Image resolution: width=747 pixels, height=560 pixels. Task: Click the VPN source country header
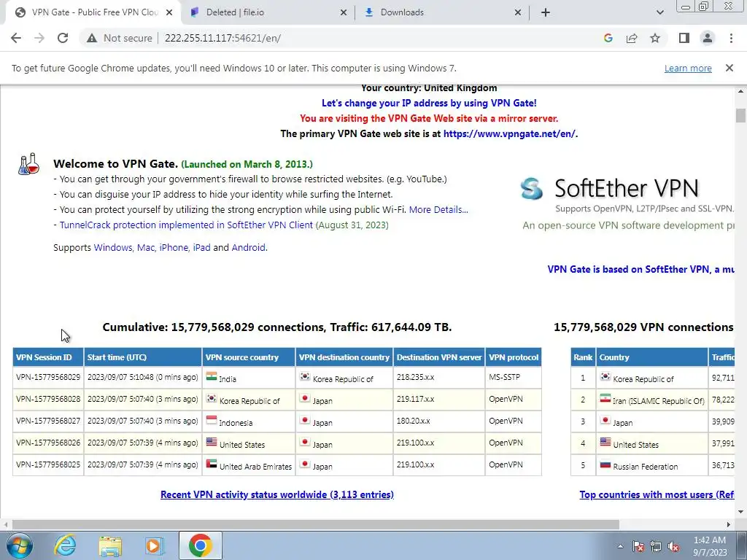tap(249, 357)
